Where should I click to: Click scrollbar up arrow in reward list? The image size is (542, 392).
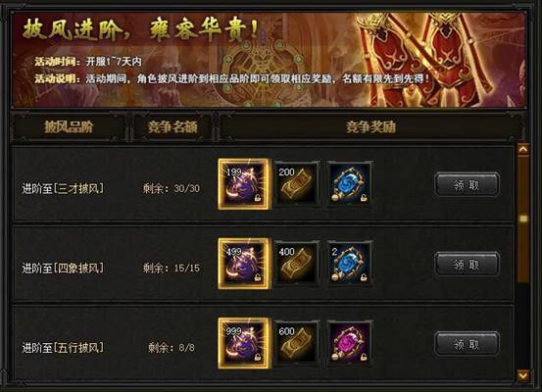(x=523, y=149)
